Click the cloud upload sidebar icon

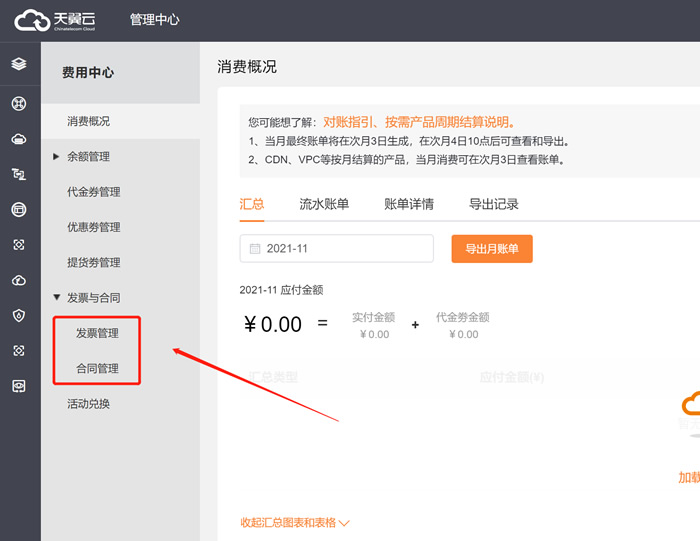point(19,280)
